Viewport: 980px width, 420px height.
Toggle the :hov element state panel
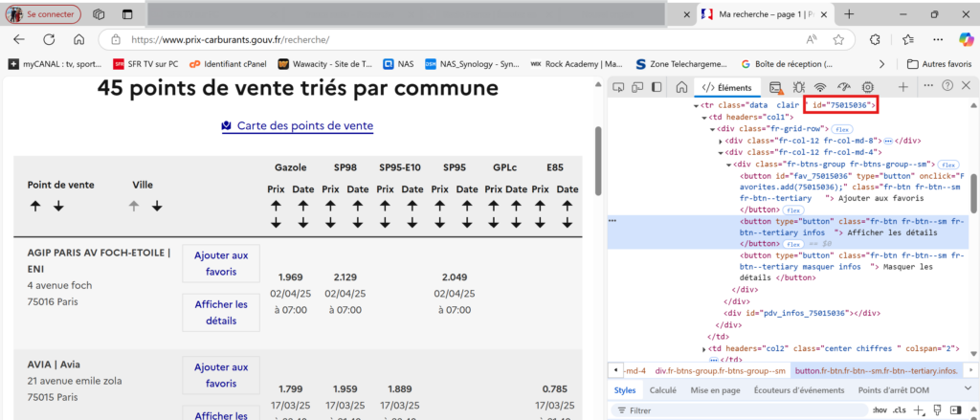pos(880,409)
